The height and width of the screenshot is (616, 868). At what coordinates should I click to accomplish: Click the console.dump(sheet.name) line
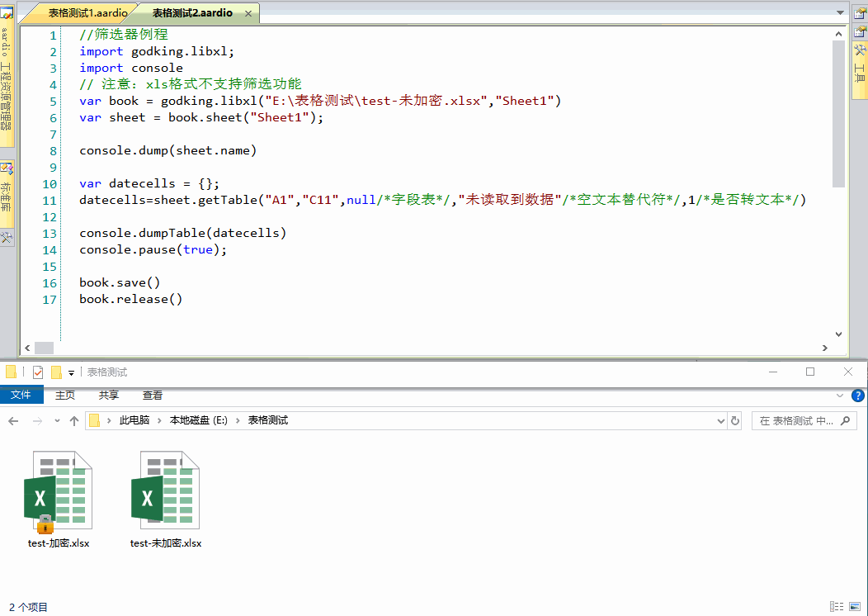tap(167, 150)
